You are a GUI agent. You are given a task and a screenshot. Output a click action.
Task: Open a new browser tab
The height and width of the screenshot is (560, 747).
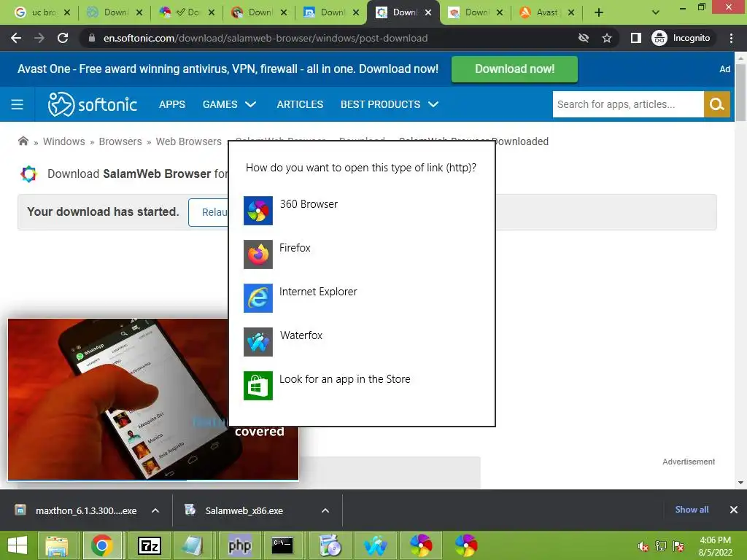pos(599,12)
